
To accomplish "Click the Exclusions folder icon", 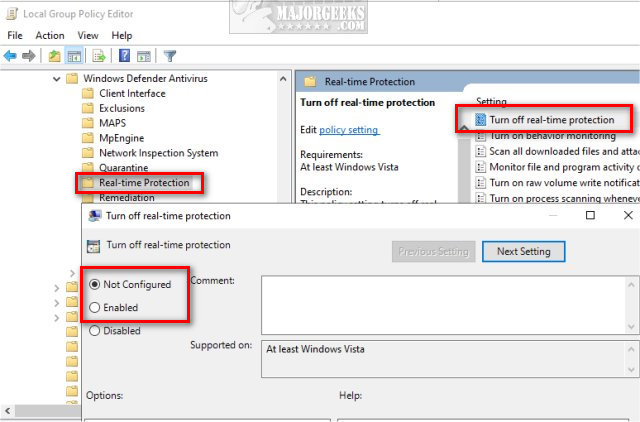I will 88,108.
